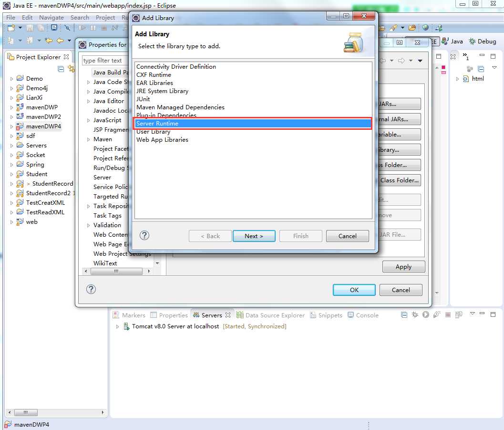The image size is (504, 430).
Task: Select Java Build Path in properties tree
Action: tap(111, 73)
